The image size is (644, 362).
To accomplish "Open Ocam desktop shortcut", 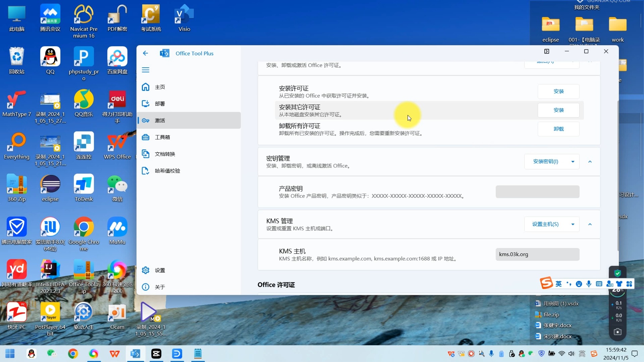I will pos(117,316).
